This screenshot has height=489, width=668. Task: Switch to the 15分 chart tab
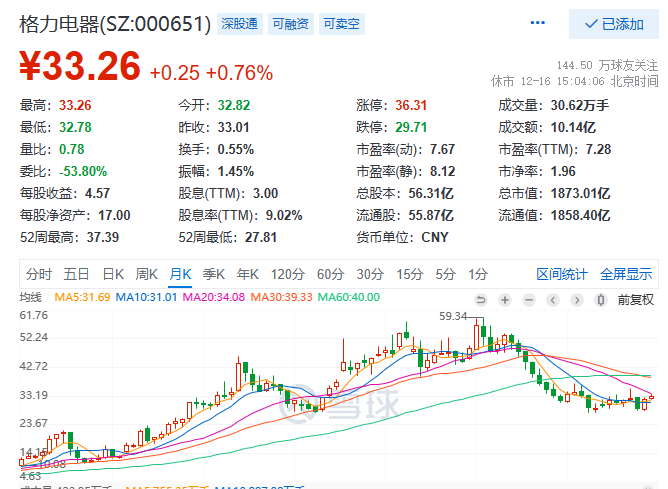click(x=410, y=274)
